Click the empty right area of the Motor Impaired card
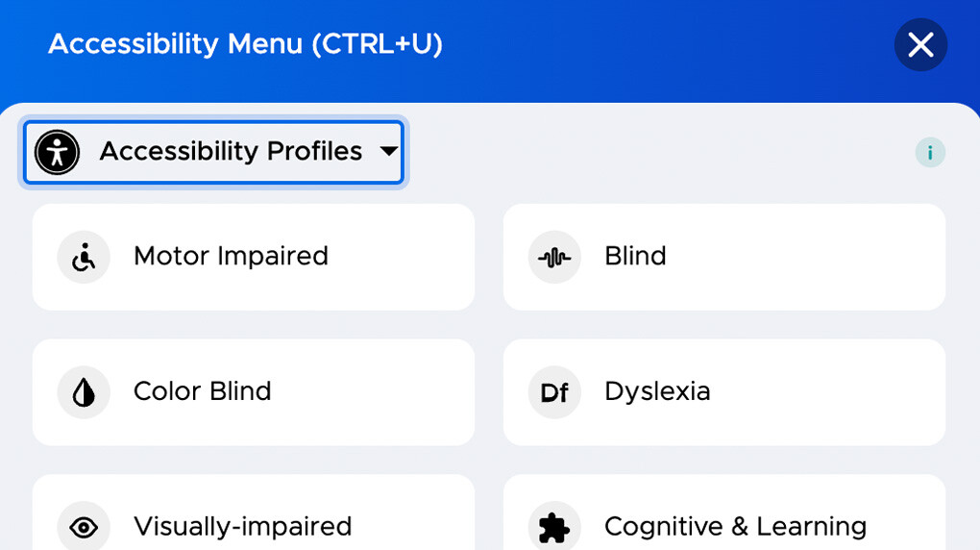 point(413,257)
